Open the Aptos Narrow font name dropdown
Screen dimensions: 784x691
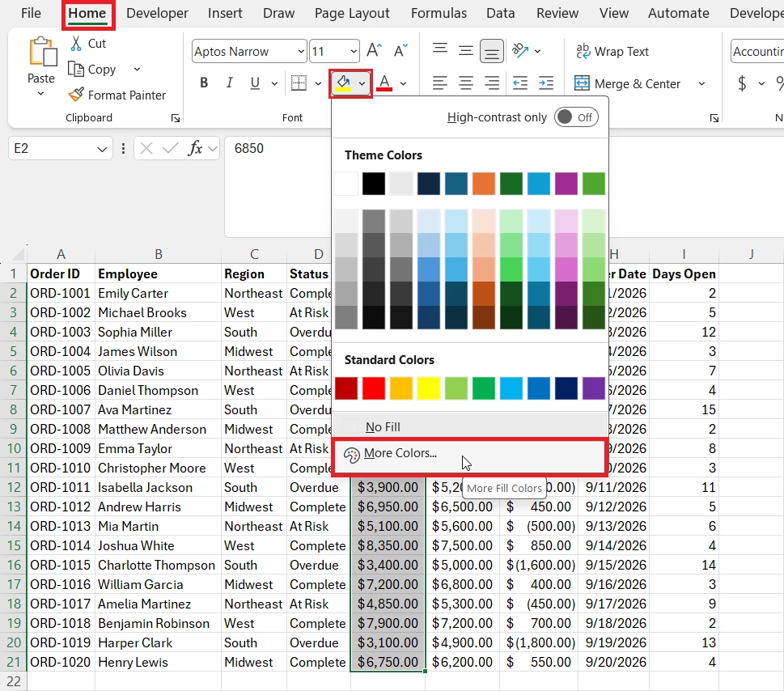[x=301, y=51]
